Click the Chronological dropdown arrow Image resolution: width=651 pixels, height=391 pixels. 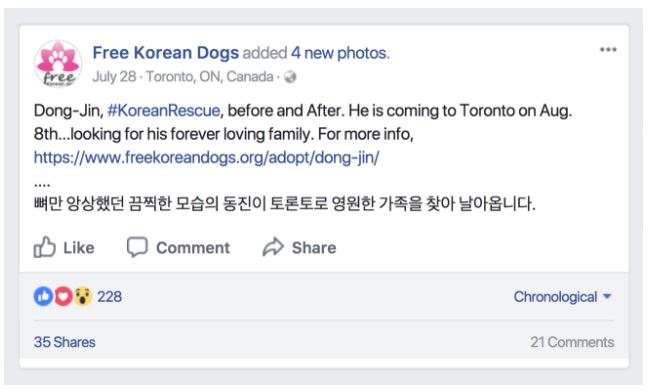click(607, 296)
